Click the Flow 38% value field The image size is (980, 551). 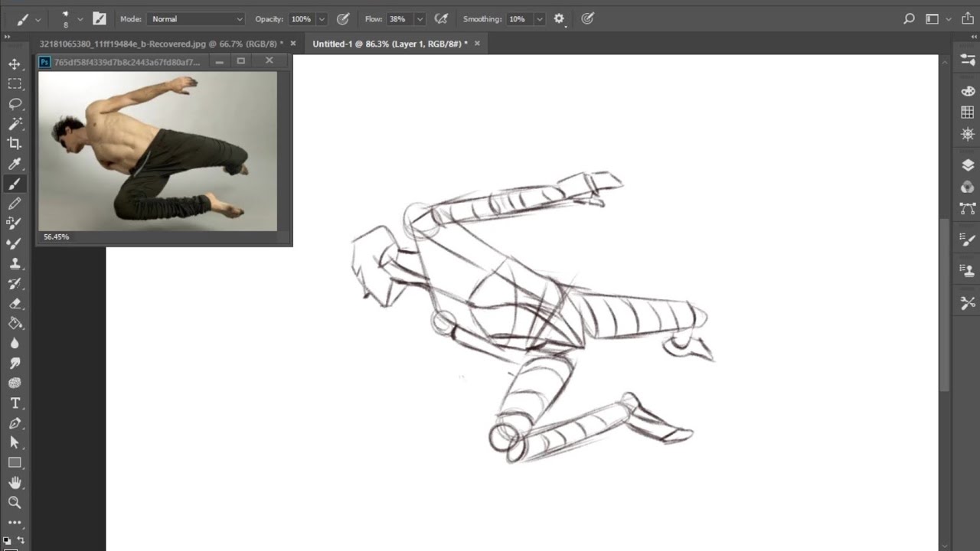[x=399, y=19]
